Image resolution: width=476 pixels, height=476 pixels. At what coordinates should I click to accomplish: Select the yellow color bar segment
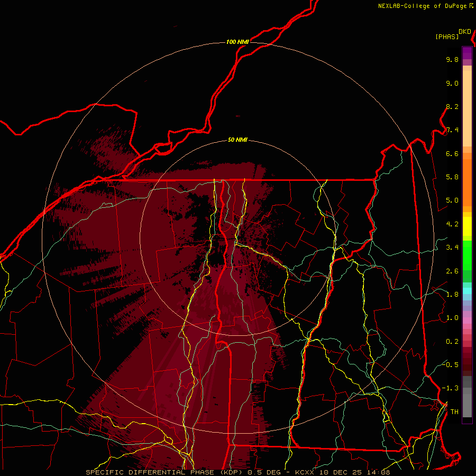tap(467, 226)
